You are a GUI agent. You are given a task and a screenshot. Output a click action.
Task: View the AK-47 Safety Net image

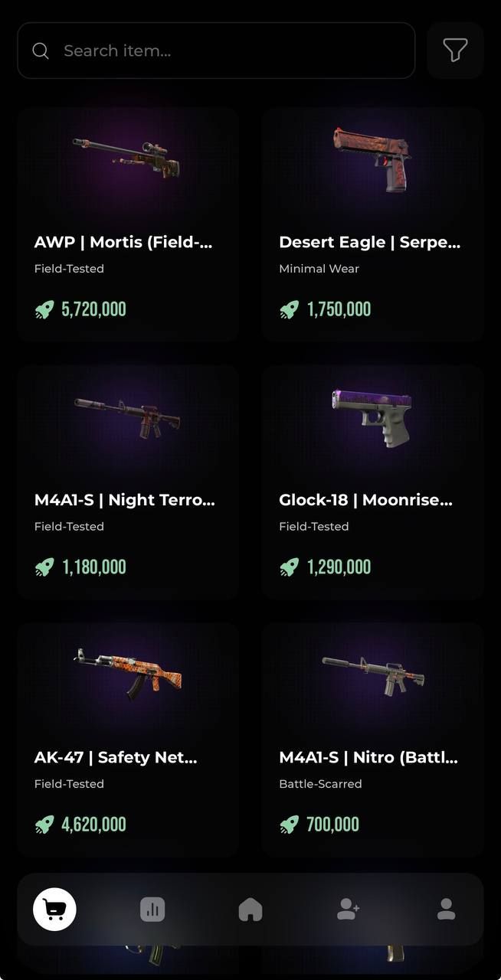pos(128,672)
